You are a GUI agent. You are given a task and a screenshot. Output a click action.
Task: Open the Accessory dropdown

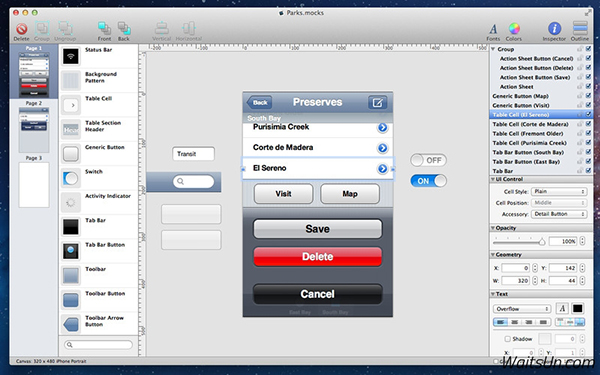559,214
